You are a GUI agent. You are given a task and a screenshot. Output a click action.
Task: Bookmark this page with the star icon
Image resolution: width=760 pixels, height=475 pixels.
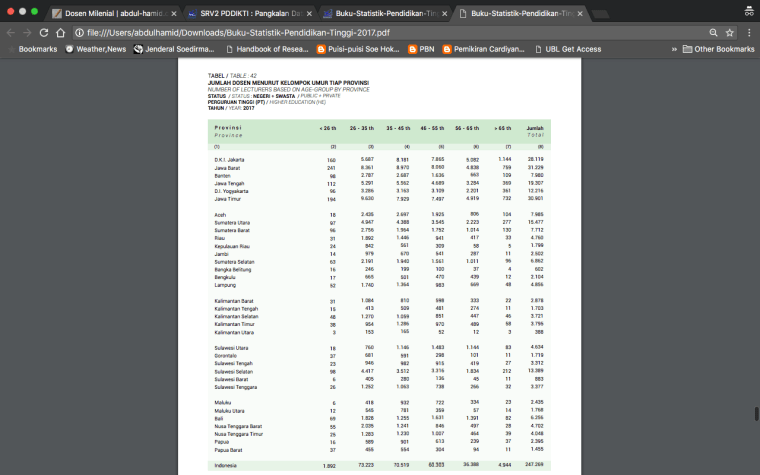[730, 33]
